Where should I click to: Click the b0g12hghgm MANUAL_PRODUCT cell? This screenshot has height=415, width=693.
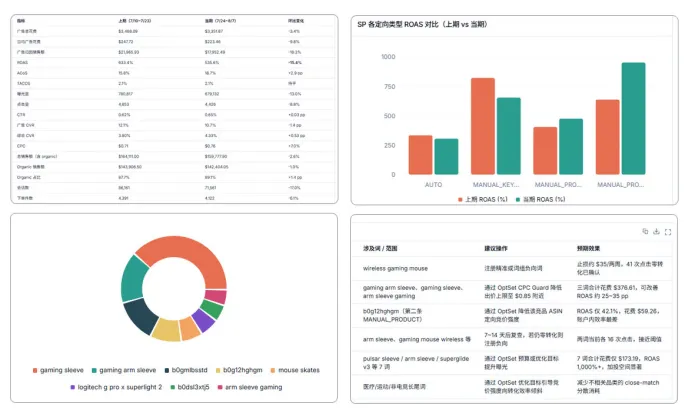point(392,315)
